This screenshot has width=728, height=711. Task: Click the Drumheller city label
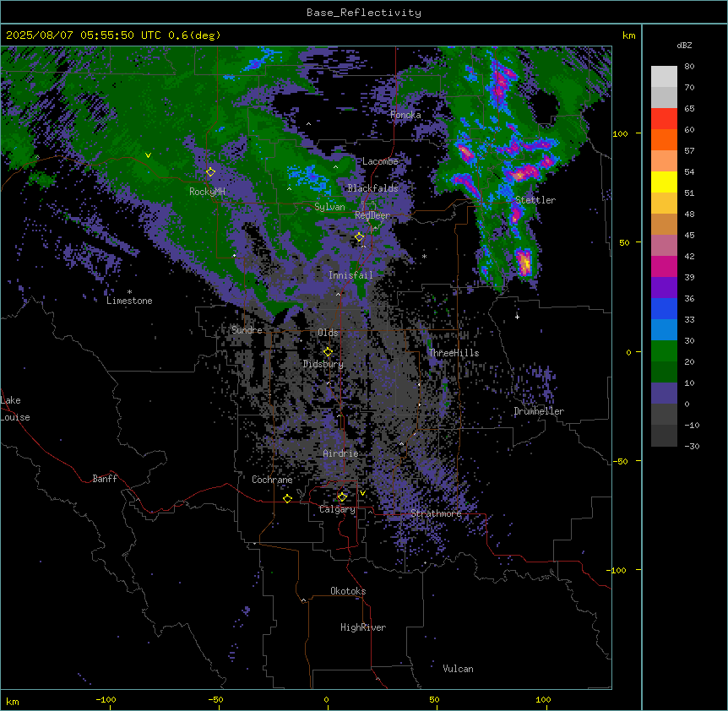539,411
